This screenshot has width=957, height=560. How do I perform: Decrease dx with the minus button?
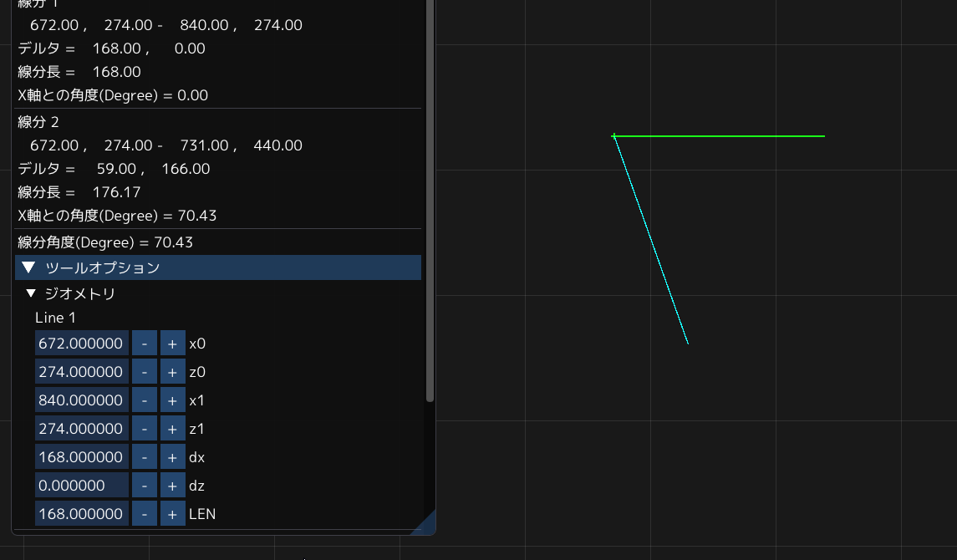point(145,457)
